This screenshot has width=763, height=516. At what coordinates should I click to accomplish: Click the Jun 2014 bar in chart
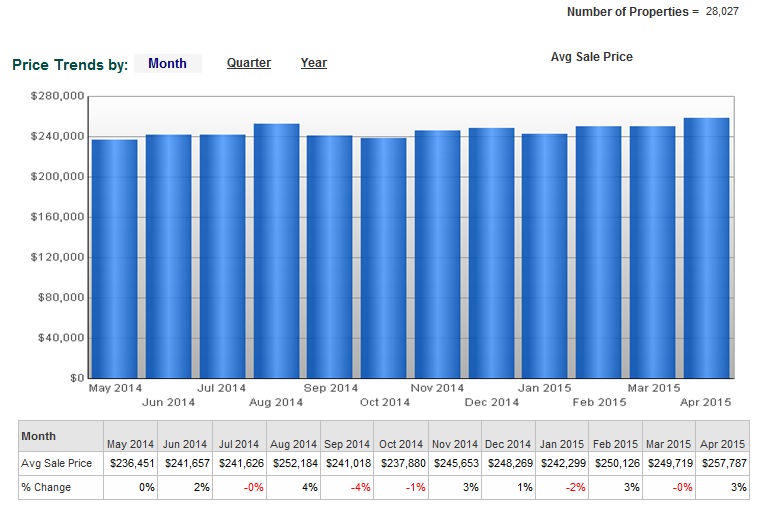point(168,256)
